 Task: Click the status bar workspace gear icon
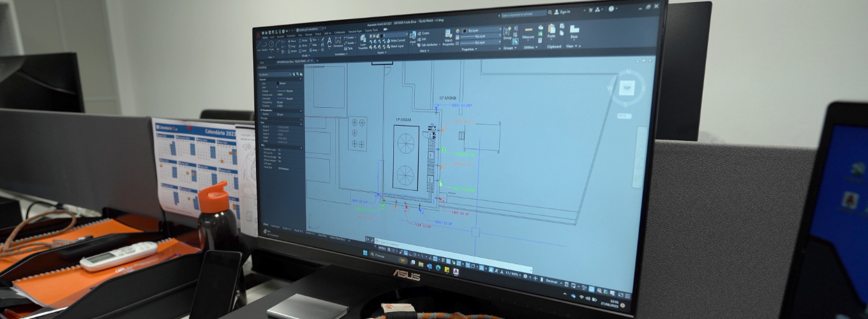click(525, 276)
